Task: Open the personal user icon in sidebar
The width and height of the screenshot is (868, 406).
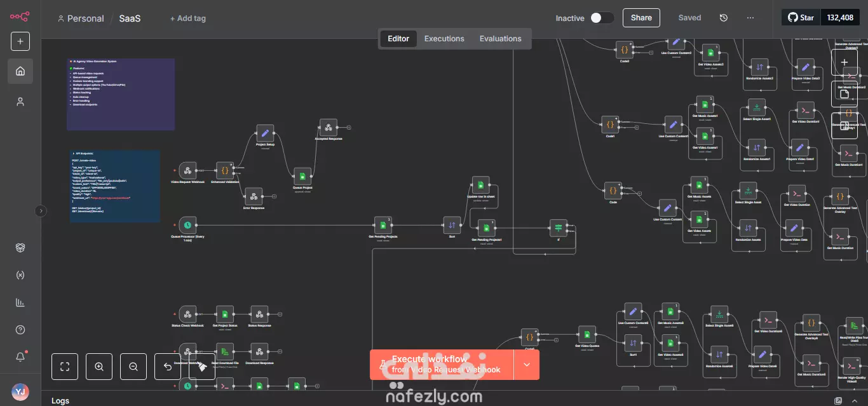Action: tap(20, 102)
